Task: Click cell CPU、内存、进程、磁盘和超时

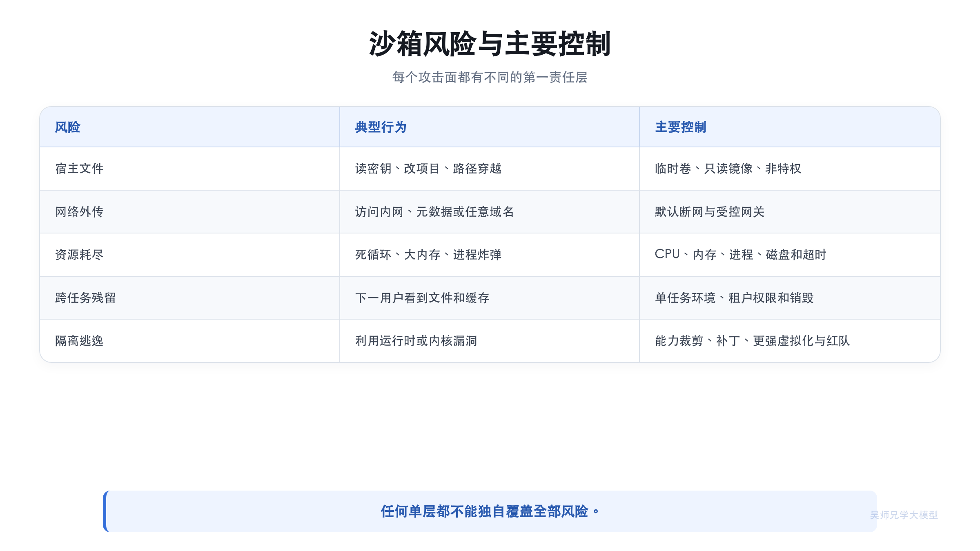Action: pyautogui.click(x=790, y=255)
